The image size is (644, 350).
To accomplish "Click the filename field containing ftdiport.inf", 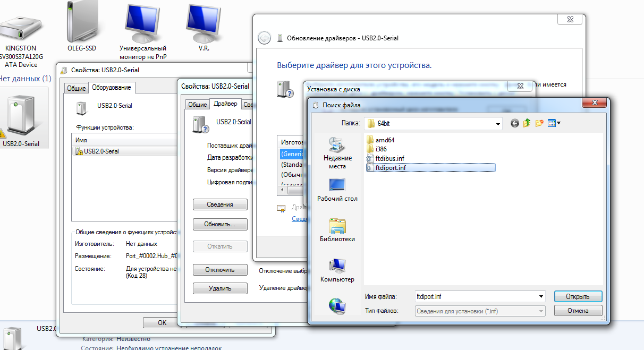I will coord(476,296).
